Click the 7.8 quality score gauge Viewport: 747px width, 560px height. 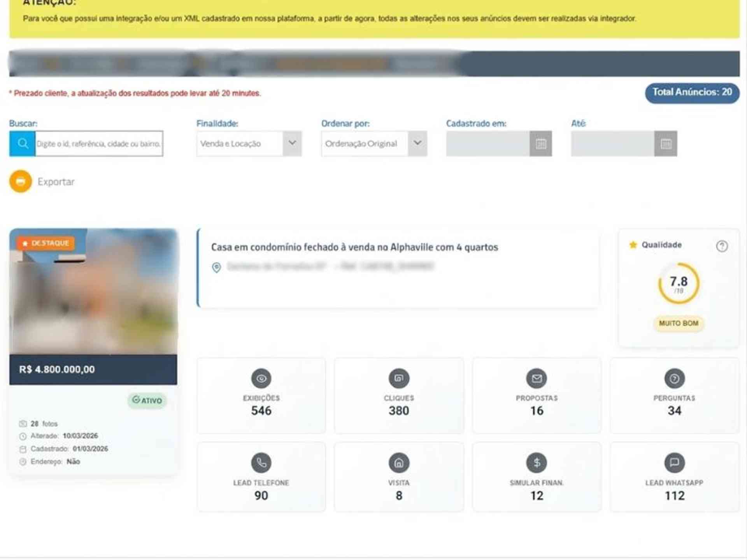(x=679, y=283)
